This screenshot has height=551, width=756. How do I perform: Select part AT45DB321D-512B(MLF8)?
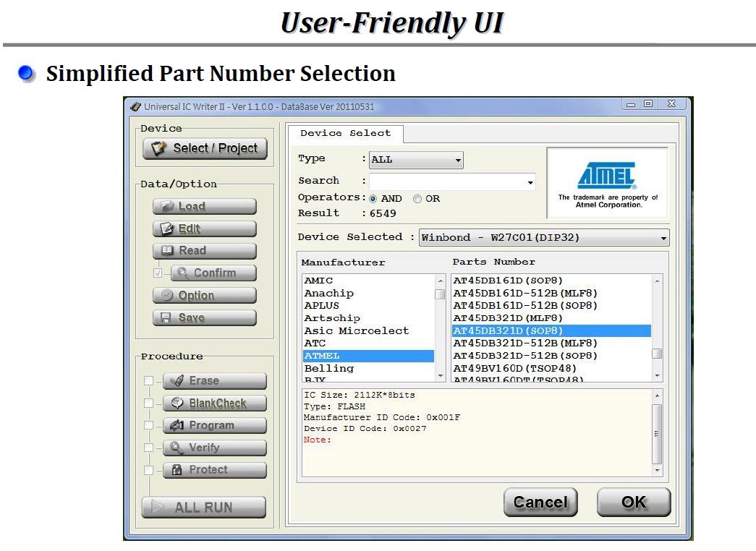coord(551,343)
